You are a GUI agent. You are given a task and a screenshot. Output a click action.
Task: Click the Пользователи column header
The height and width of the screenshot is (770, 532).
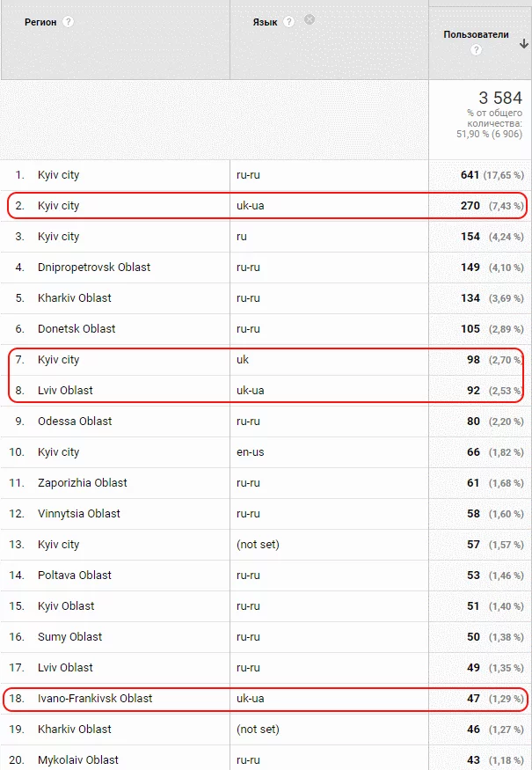pos(476,34)
